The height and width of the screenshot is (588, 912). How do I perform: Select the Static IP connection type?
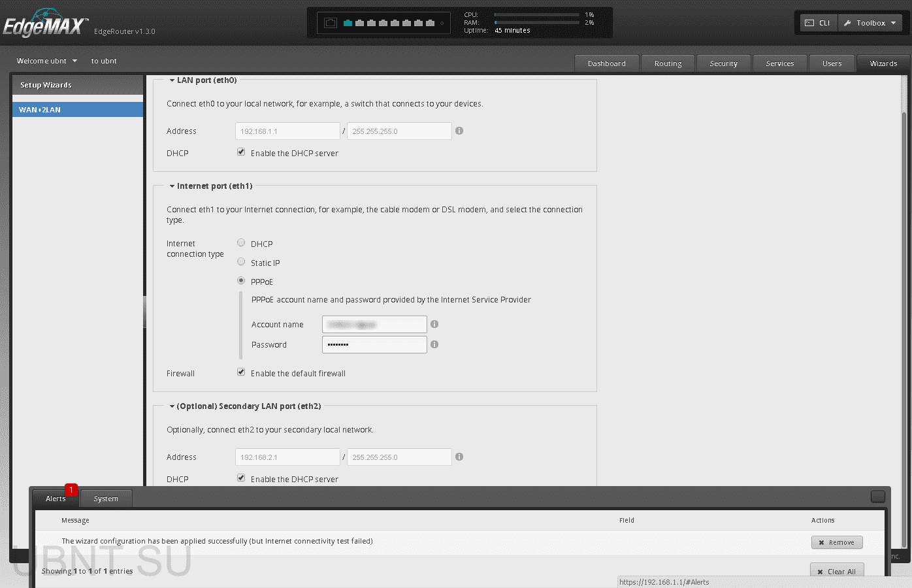241,261
